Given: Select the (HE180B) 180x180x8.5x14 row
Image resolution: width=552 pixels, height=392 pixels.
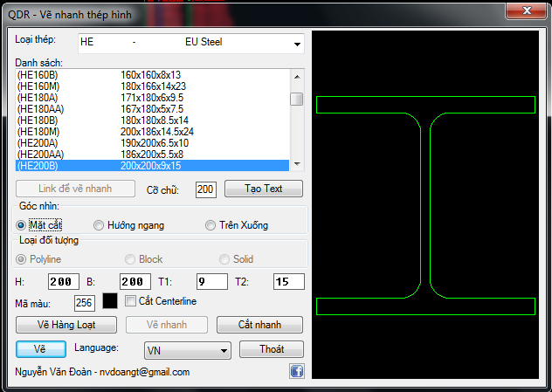Looking at the screenshot, I should pyautogui.click(x=153, y=120).
